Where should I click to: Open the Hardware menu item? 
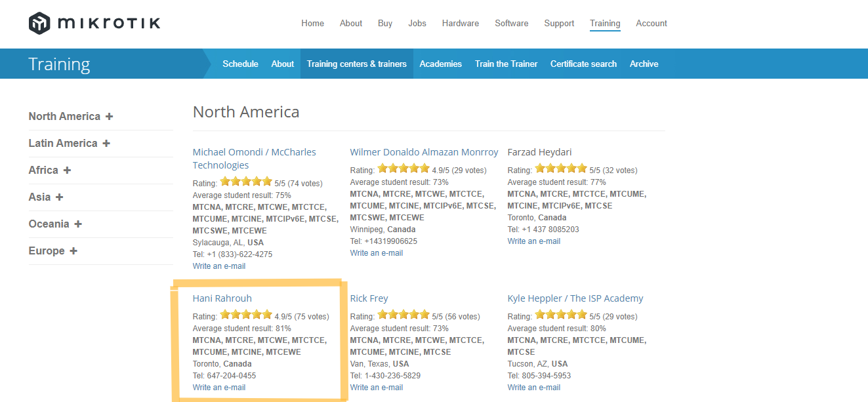point(460,24)
